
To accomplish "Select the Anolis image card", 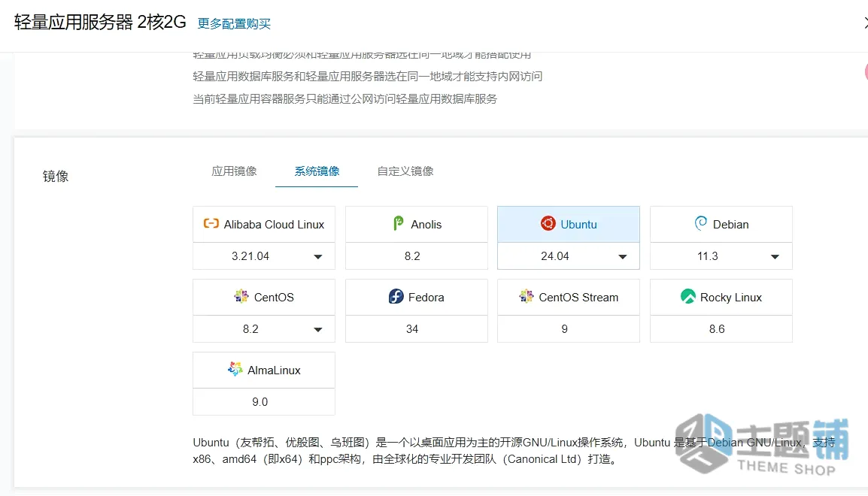I will tap(416, 224).
